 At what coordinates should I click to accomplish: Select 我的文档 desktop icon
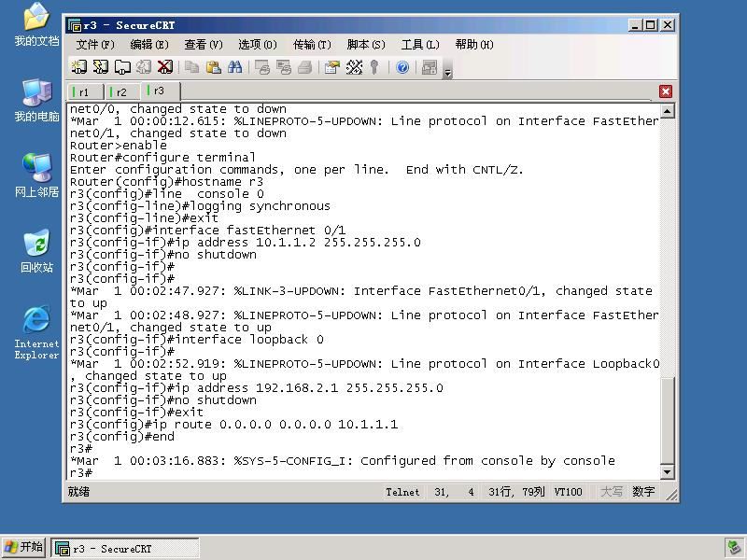pos(36,25)
